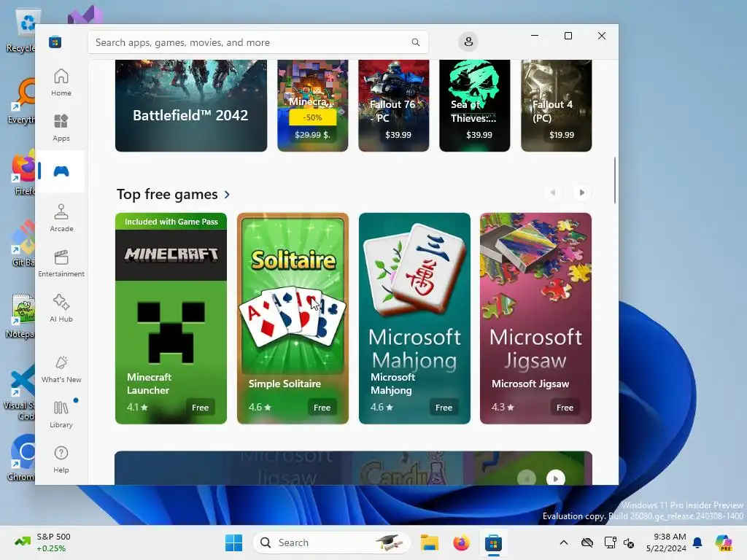Open Fallout 4 (PC) tile

point(557,106)
